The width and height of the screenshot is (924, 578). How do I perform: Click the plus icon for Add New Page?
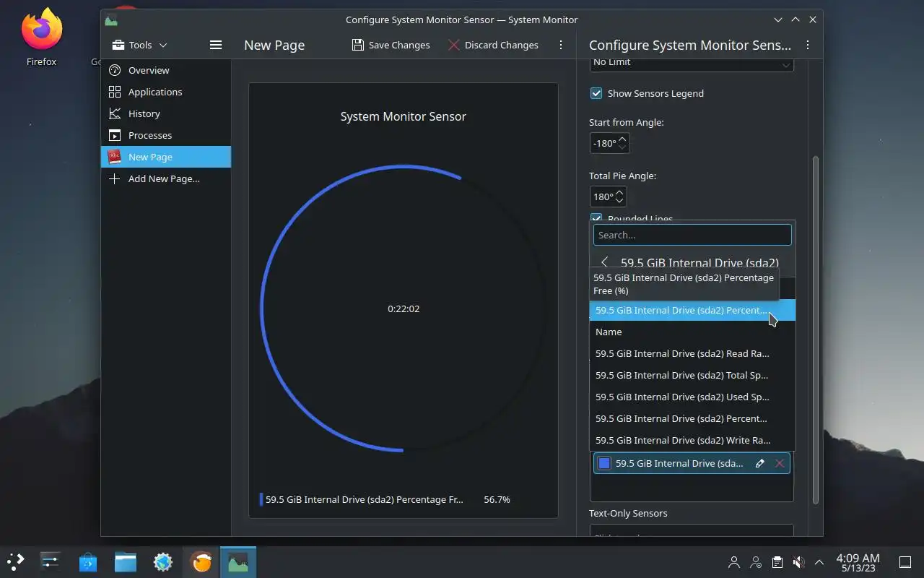pyautogui.click(x=114, y=178)
